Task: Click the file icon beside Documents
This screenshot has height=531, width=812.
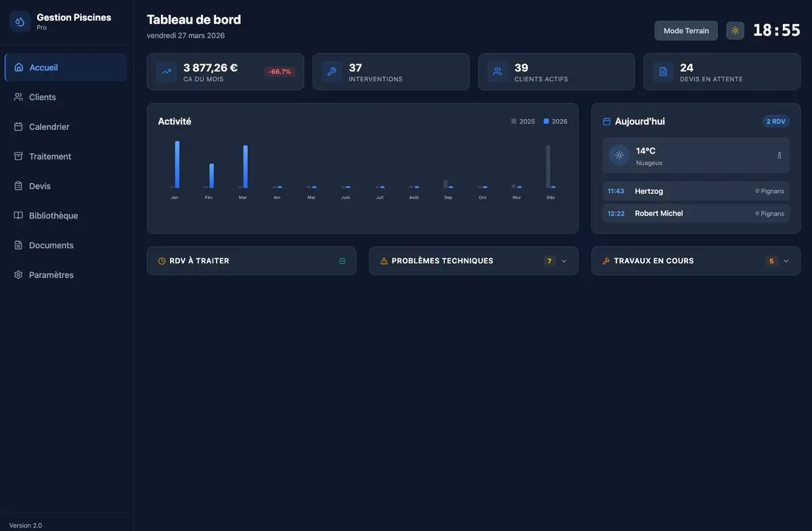Action: click(18, 246)
